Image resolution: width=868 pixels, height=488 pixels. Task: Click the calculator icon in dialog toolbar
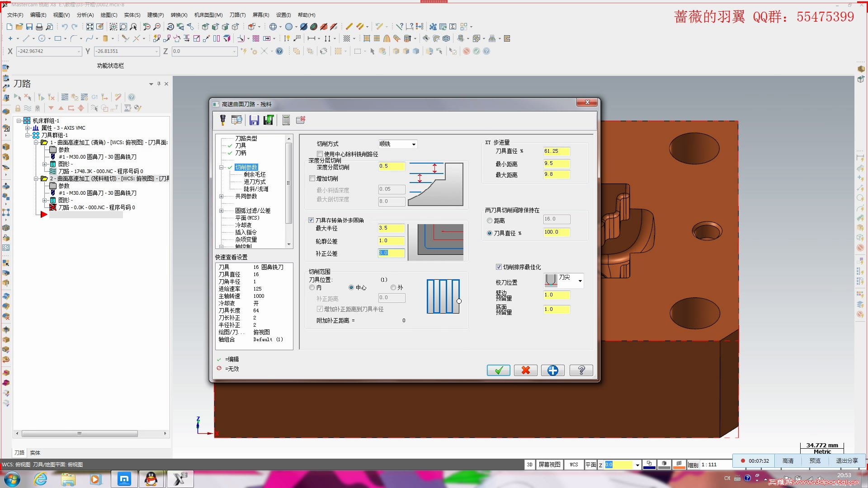286,120
